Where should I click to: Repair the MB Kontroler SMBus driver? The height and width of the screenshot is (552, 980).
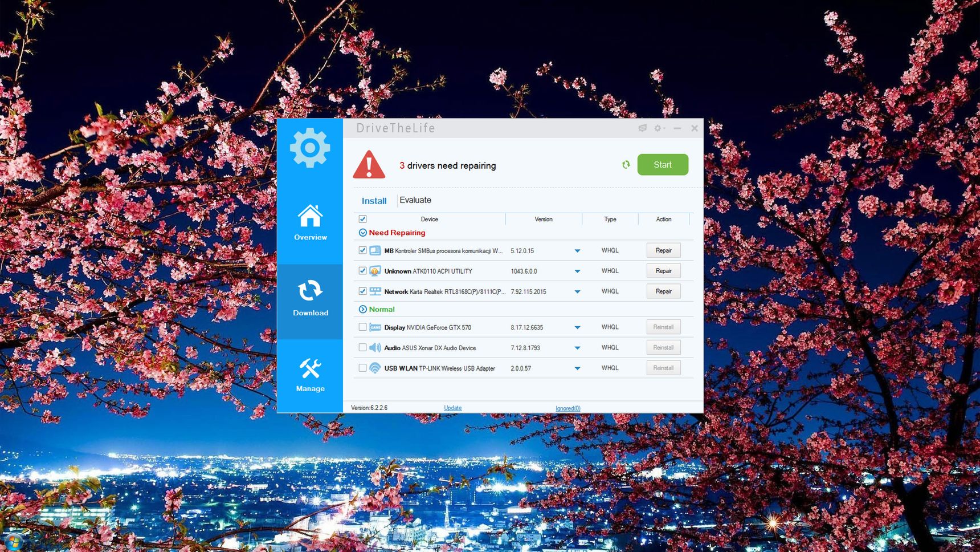[x=663, y=250]
